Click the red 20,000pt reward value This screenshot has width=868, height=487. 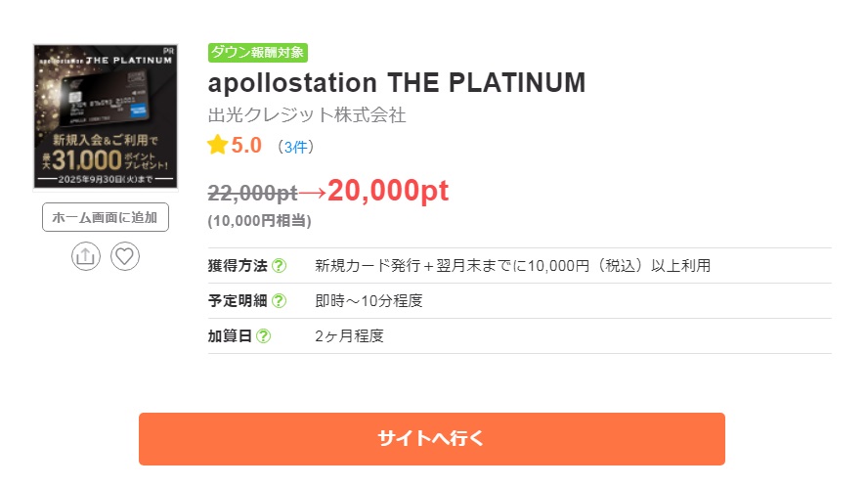tap(387, 191)
